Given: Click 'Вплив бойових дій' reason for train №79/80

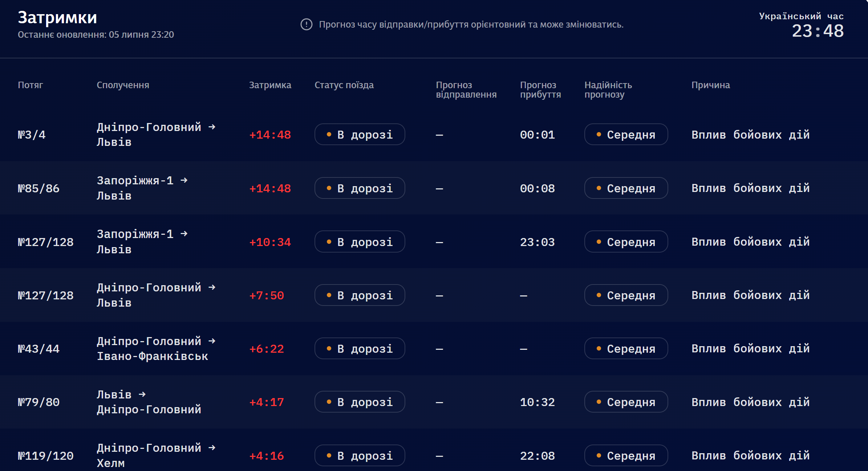Looking at the screenshot, I should [751, 402].
